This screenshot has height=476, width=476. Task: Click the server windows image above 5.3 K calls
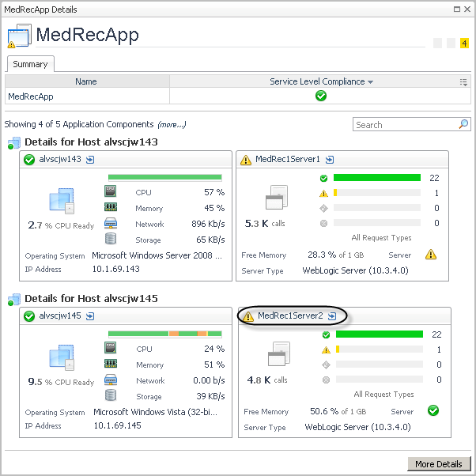[x=277, y=198]
